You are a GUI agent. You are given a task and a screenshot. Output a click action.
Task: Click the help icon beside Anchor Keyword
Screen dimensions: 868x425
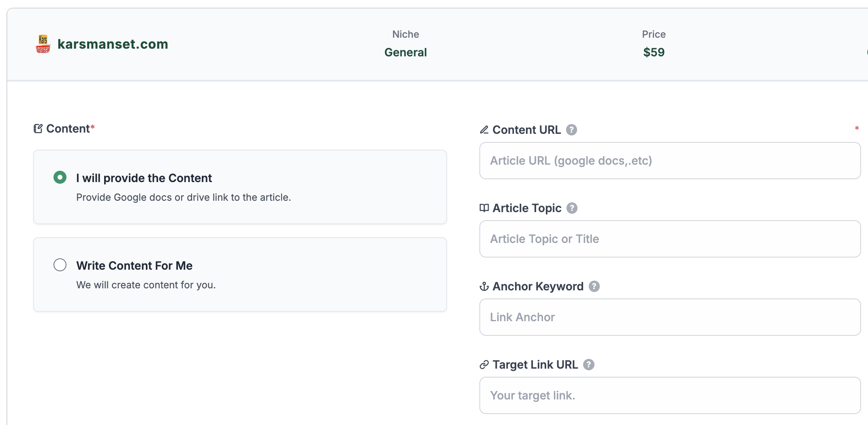tap(594, 286)
